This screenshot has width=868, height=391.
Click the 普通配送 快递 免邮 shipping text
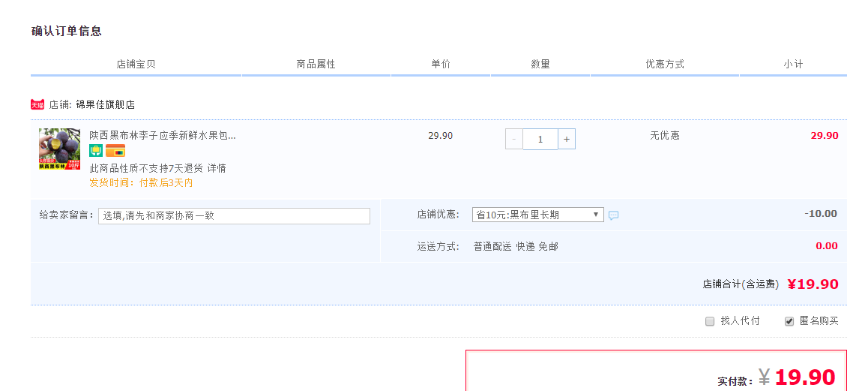[x=516, y=247]
